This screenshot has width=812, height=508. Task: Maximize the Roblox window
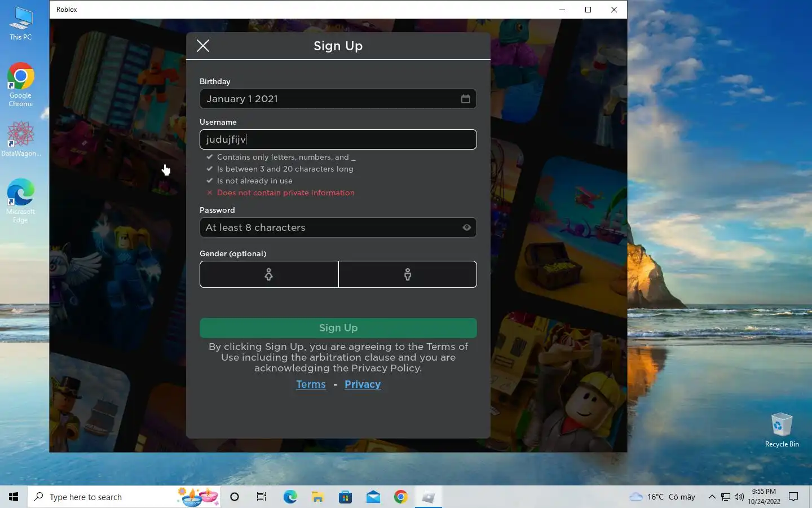(x=588, y=10)
